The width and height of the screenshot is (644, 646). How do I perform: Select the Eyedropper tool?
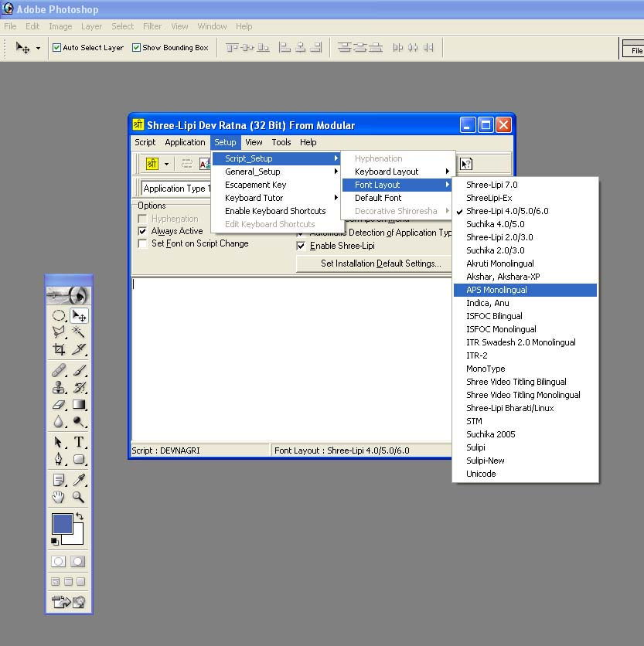[x=79, y=480]
